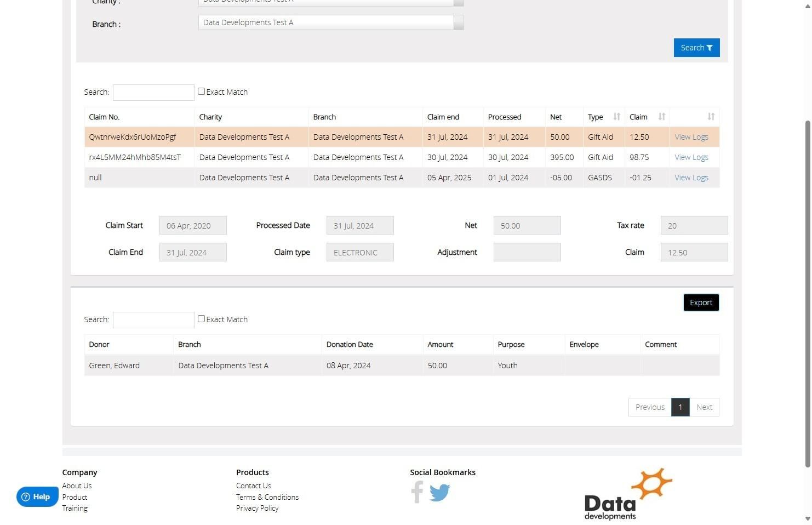Image resolution: width=812 pixels, height=525 pixels.
Task: Click the vertical page scrollbar
Action: 807,293
